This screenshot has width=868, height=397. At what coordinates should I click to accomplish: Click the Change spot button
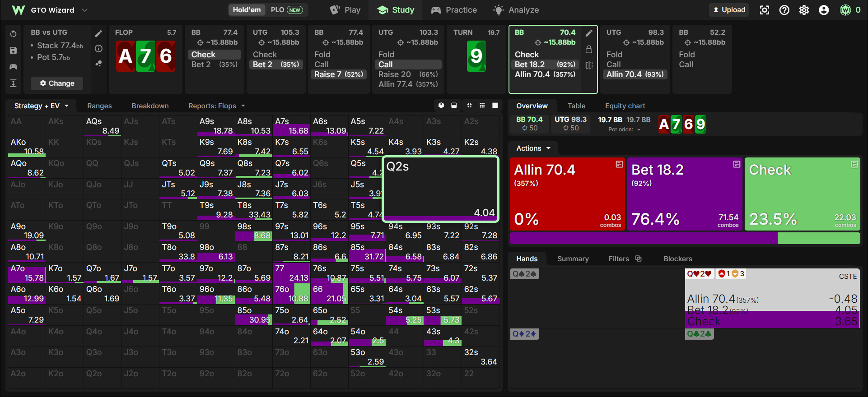(57, 83)
